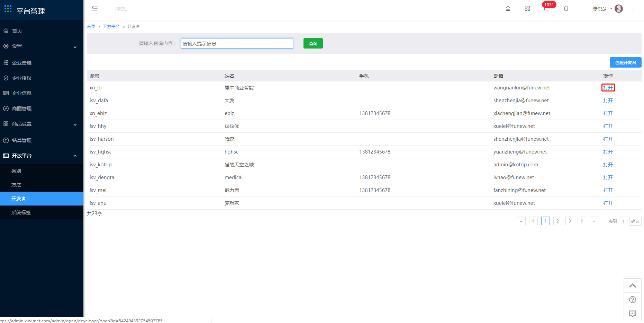Click the yen icon beside 结算管理
The width and height of the screenshot is (644, 323).
tap(6, 140)
